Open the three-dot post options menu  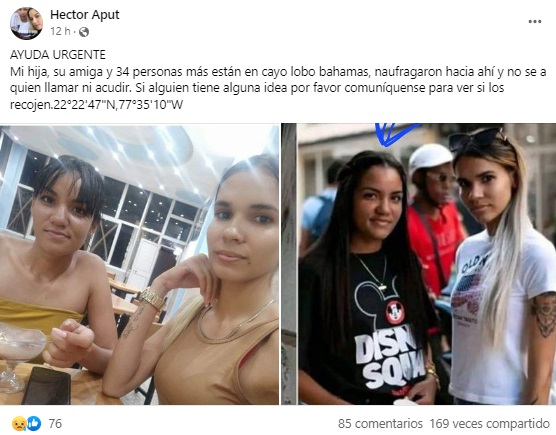[535, 22]
